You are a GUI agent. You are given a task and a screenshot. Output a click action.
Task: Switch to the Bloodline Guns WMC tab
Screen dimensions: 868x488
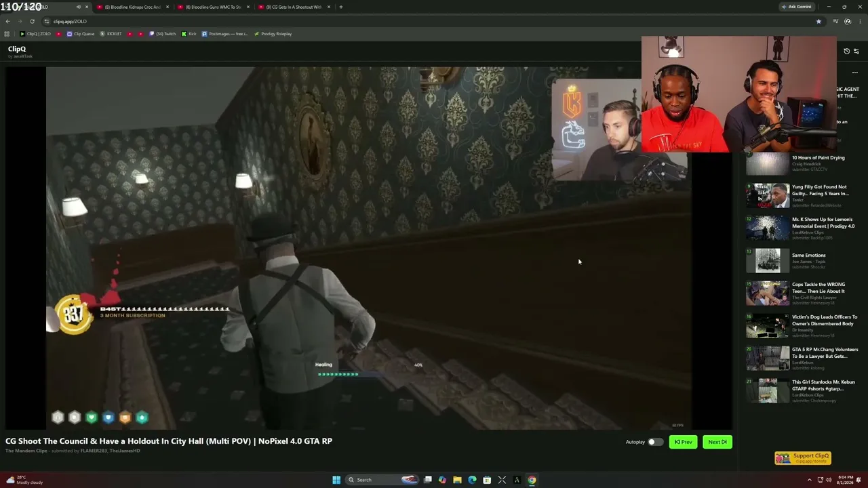[x=212, y=7]
